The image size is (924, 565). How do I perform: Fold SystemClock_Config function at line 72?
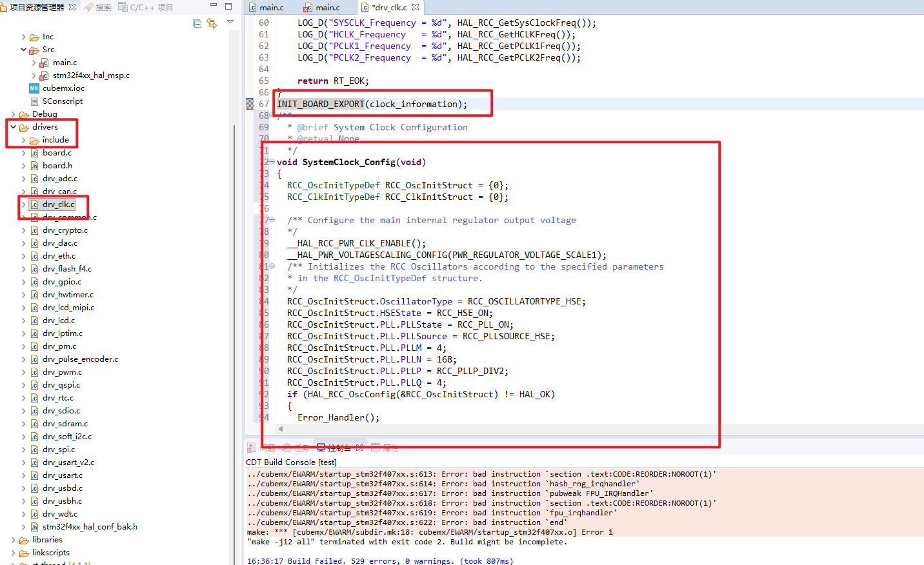point(272,162)
